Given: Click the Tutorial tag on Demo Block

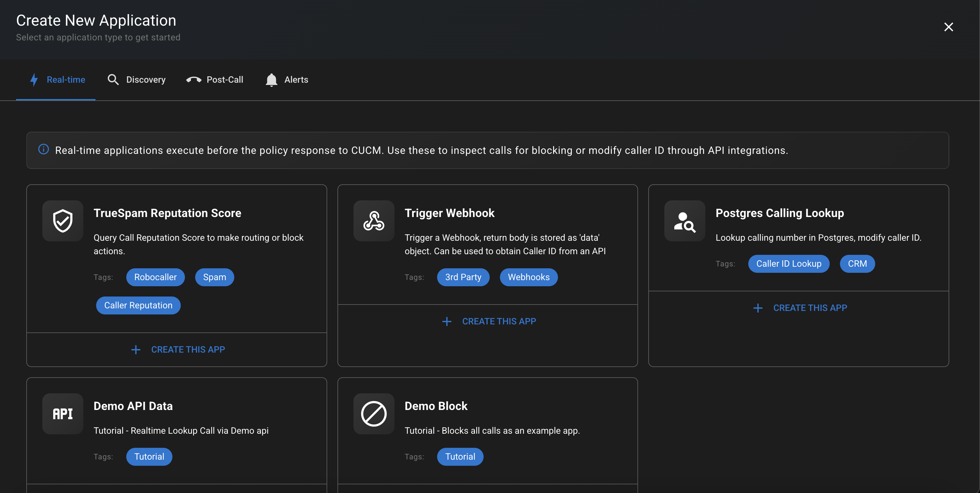Looking at the screenshot, I should 460,457.
